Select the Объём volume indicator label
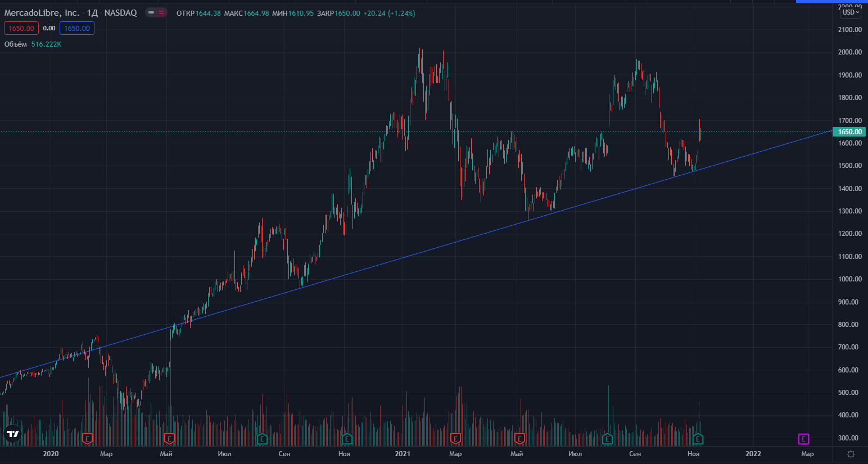 (x=16, y=44)
